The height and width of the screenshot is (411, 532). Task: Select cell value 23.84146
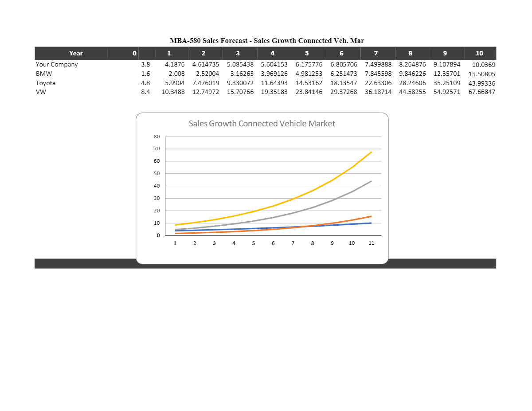[x=309, y=92]
